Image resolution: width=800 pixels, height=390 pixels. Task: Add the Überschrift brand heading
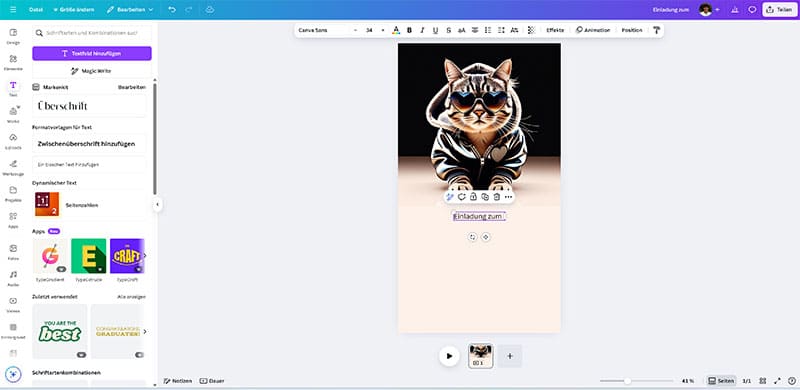tap(89, 106)
